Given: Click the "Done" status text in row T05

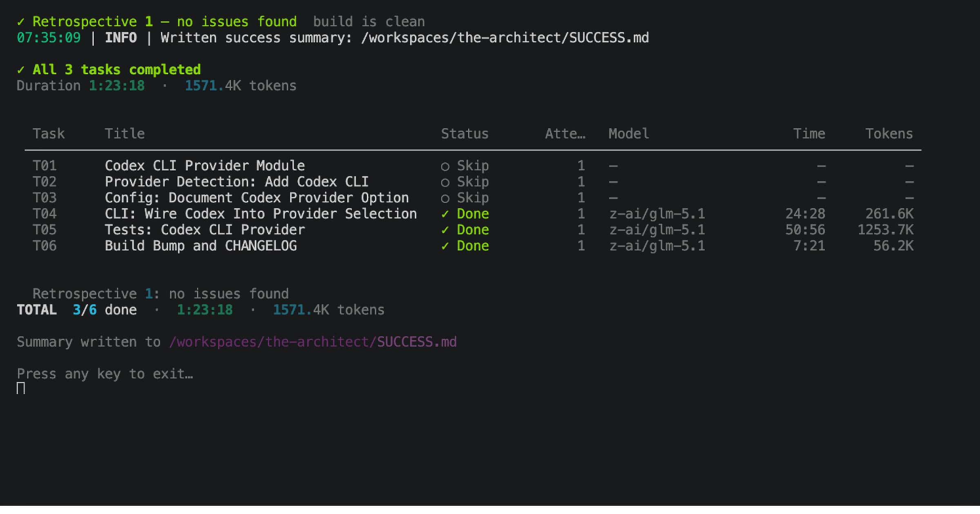Looking at the screenshot, I should 473,230.
